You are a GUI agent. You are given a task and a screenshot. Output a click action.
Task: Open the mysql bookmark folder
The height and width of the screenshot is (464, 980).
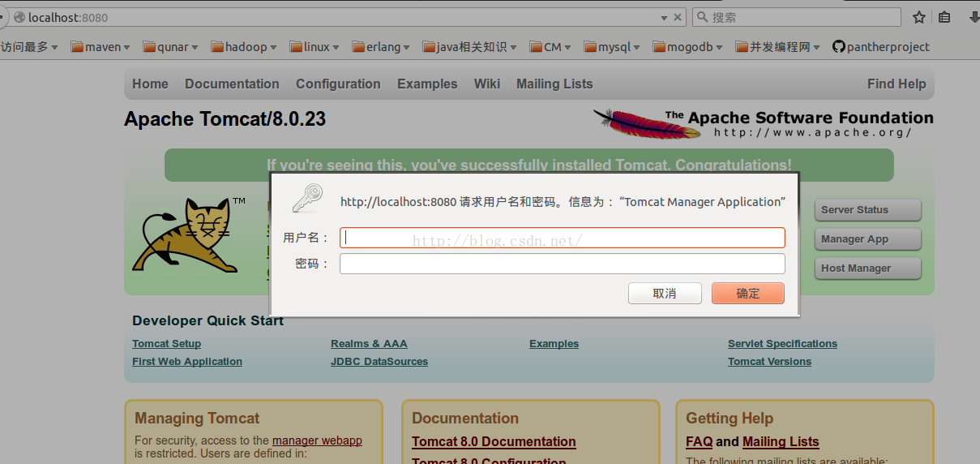point(612,47)
